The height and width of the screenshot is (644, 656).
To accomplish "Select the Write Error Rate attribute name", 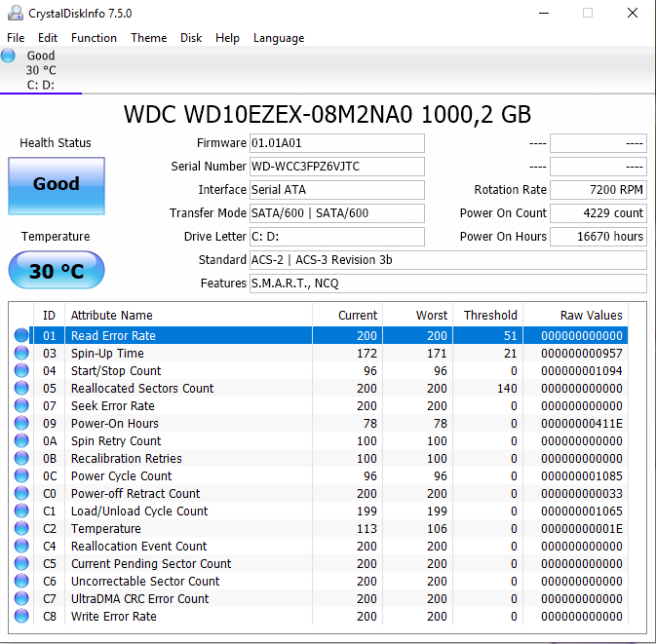I will 113,617.
